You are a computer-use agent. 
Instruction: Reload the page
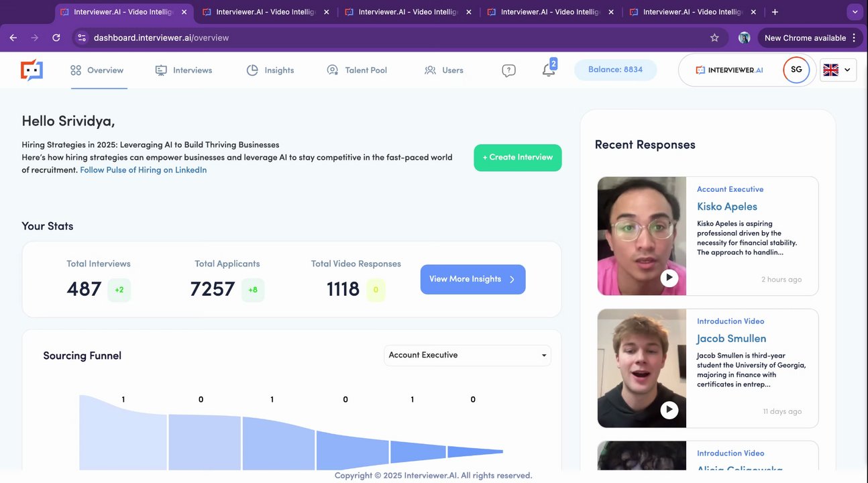tap(56, 38)
